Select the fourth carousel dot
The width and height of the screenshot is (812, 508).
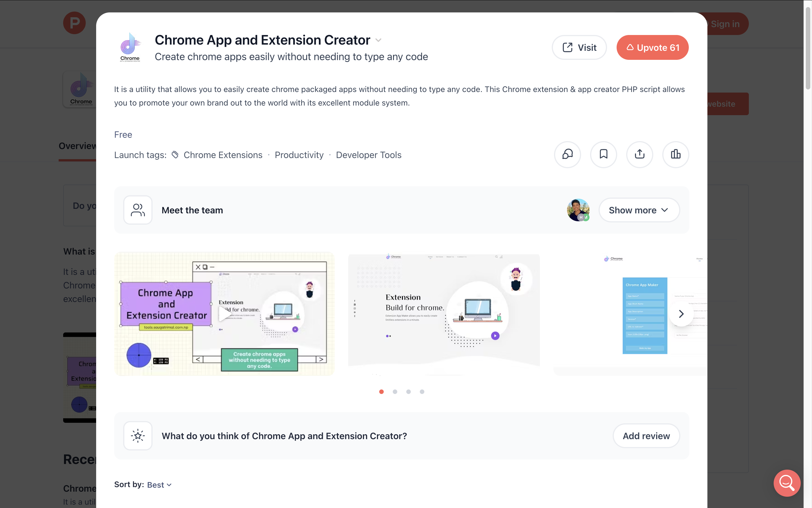[422, 392]
